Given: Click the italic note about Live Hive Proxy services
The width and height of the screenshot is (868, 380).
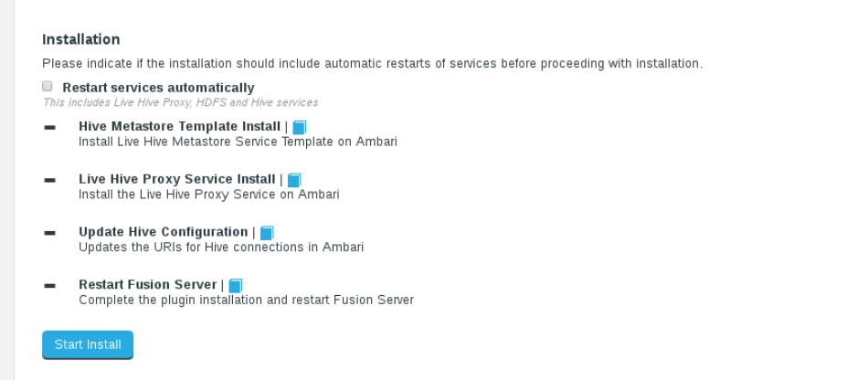Looking at the screenshot, I should tap(181, 102).
